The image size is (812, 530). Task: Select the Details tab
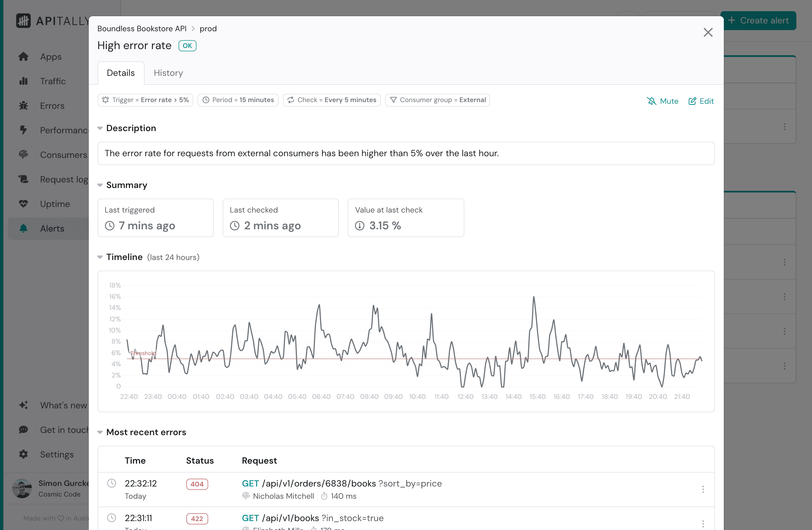121,73
